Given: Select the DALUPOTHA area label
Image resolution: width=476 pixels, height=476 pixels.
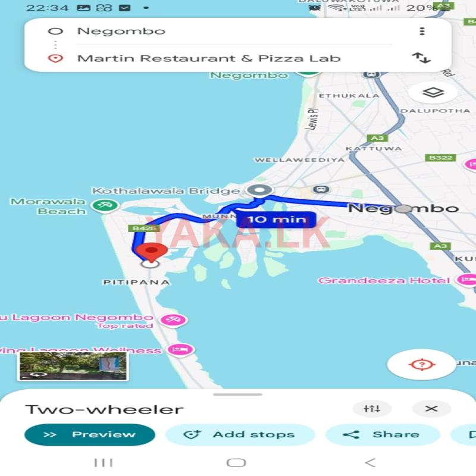Looking at the screenshot, I should coord(436,111).
